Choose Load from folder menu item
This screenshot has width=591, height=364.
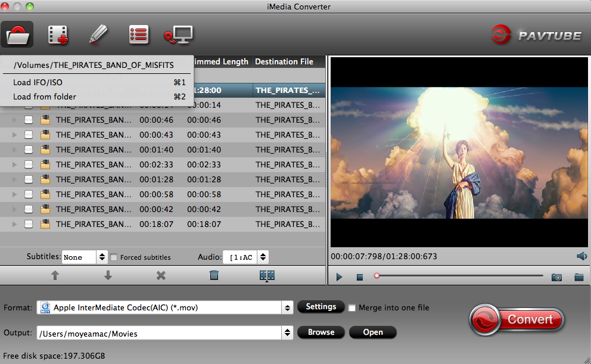(97, 97)
